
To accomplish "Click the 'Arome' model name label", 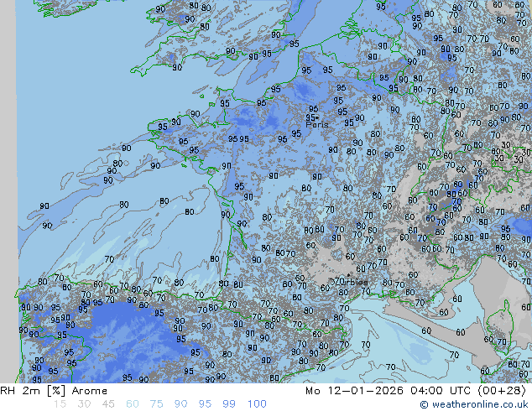I will 89,391.
